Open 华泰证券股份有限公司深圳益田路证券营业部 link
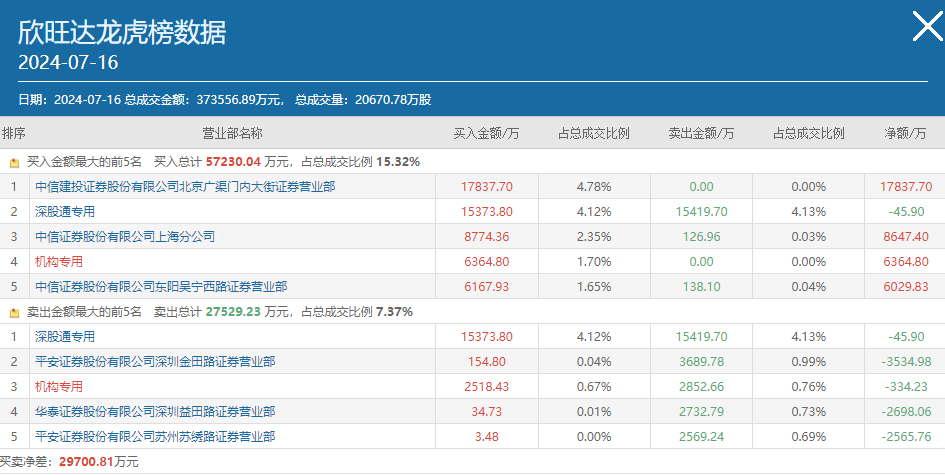Image resolution: width=945 pixels, height=475 pixels. (x=155, y=412)
